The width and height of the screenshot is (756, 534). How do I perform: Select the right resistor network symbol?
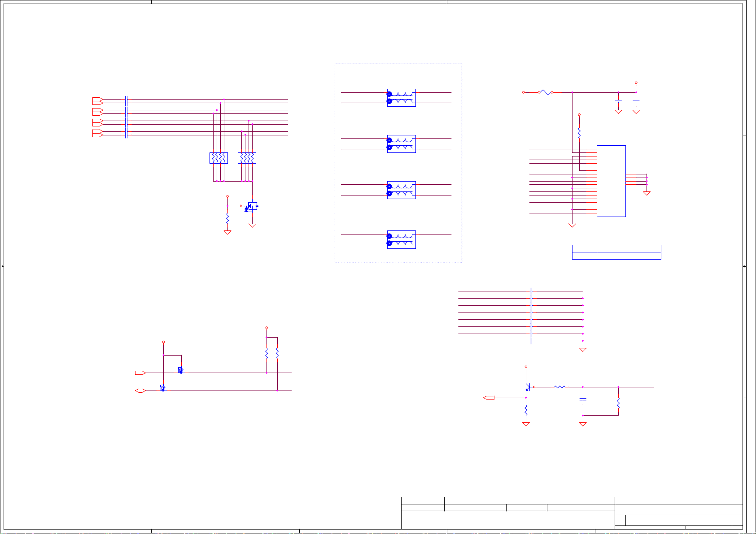(x=247, y=158)
